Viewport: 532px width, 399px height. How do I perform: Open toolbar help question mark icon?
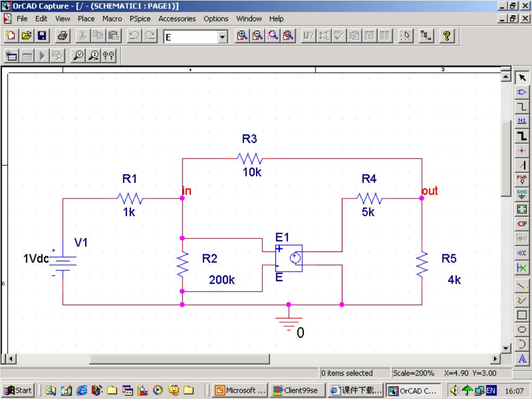(x=447, y=36)
